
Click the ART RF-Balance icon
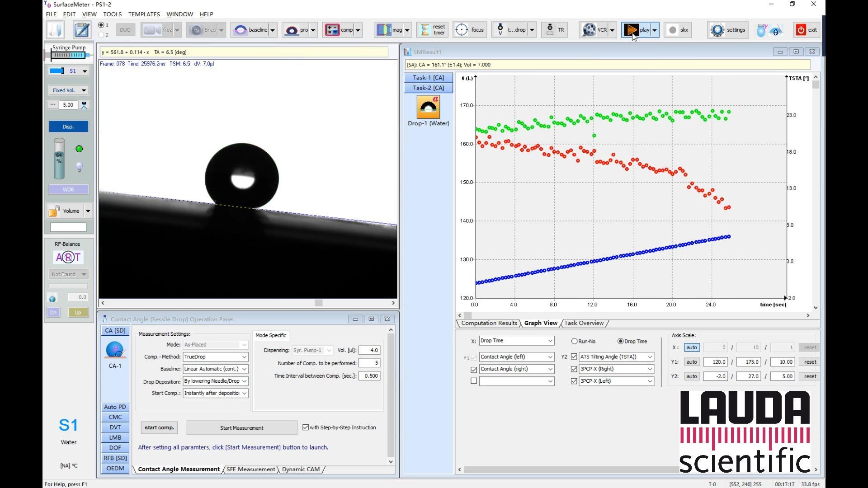[68, 258]
